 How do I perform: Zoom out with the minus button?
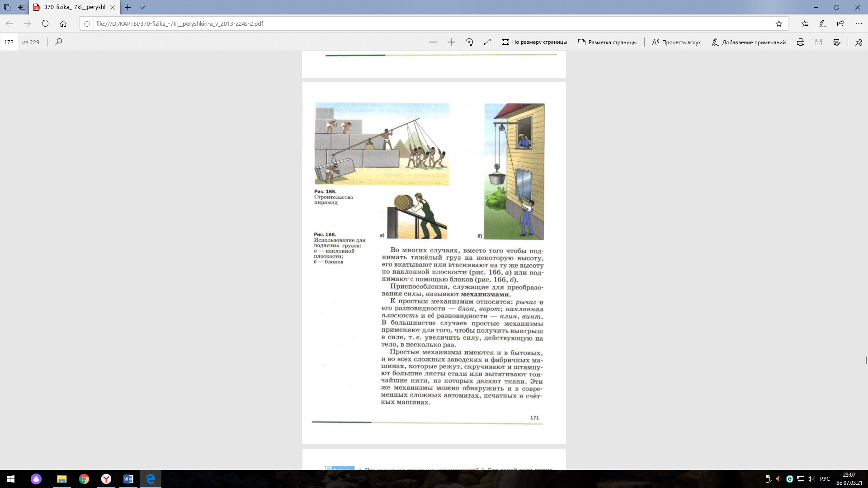pos(433,42)
